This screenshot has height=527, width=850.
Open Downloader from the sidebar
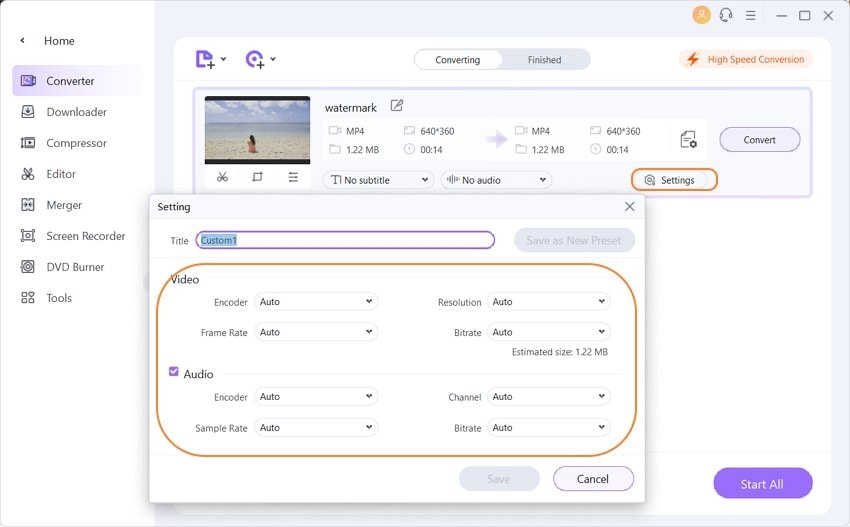click(76, 112)
